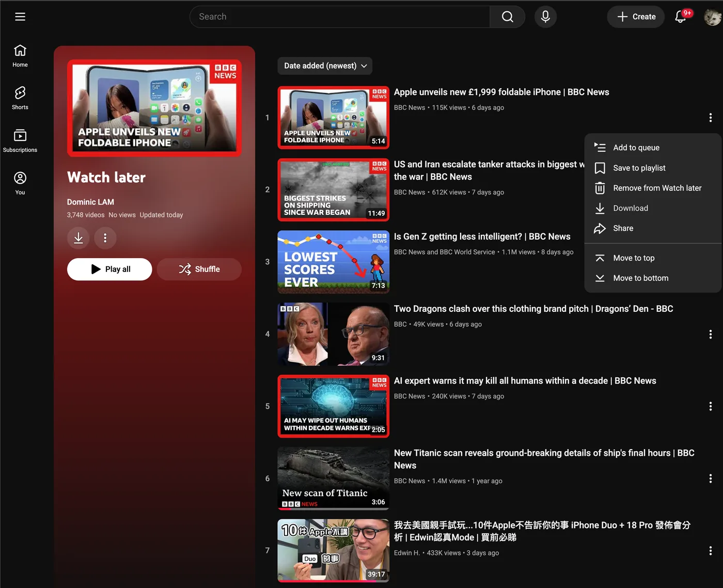The image size is (723, 588).
Task: Open the account avatar menu
Action: coord(713,17)
